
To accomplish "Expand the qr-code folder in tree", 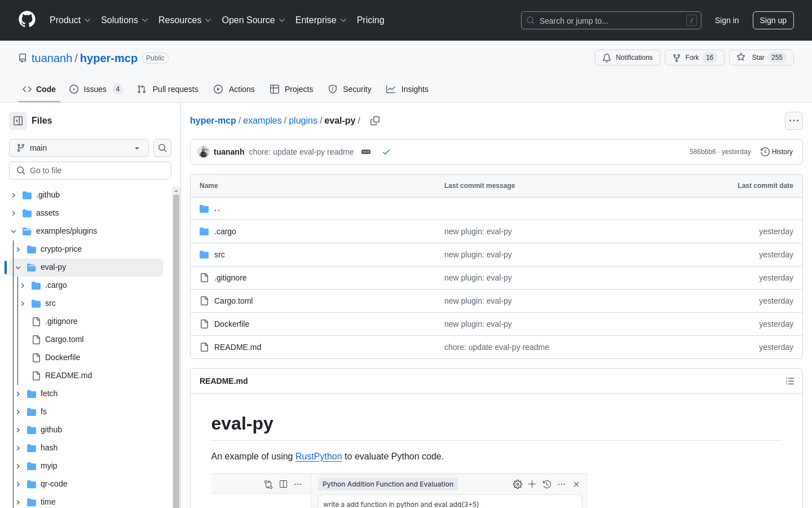I will click(x=18, y=484).
